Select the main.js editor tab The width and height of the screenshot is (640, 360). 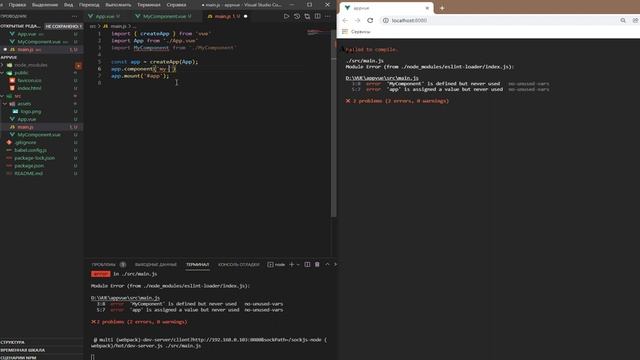pos(223,16)
